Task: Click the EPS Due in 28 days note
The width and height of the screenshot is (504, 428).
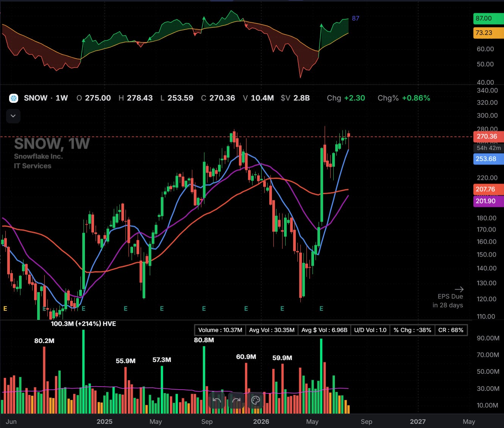Action: click(x=448, y=301)
